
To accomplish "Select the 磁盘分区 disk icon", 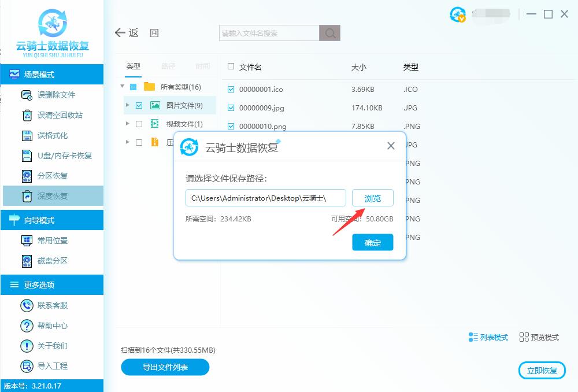I will coord(27,261).
